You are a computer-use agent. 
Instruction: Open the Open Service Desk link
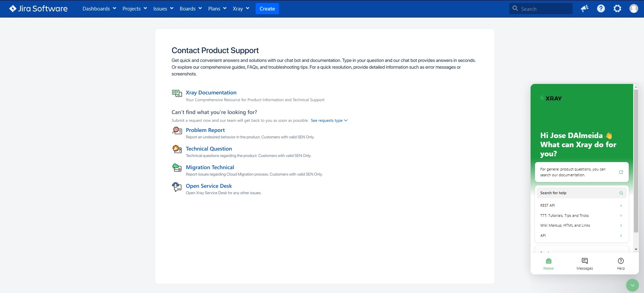click(x=209, y=186)
